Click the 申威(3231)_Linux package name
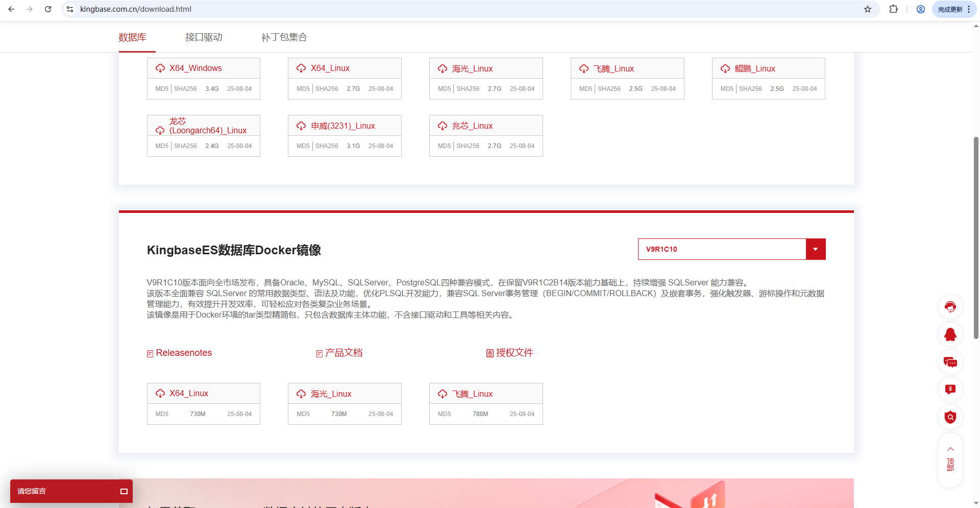 coord(343,126)
